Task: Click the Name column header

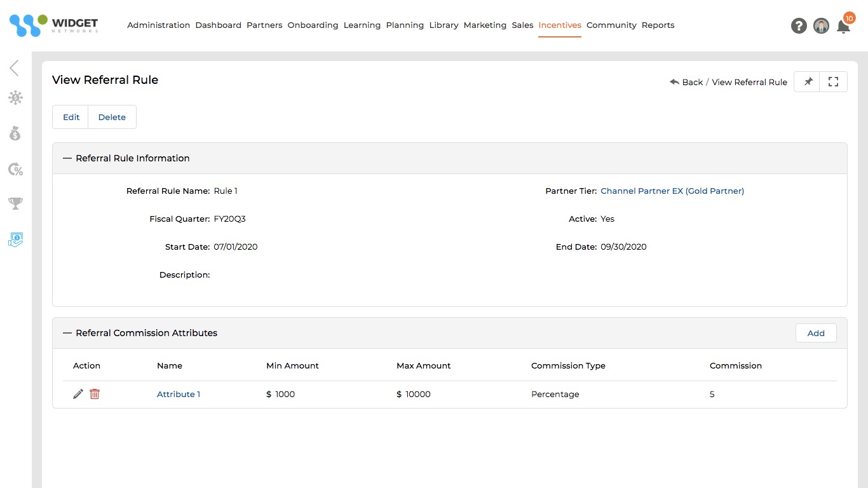Action: tap(170, 365)
